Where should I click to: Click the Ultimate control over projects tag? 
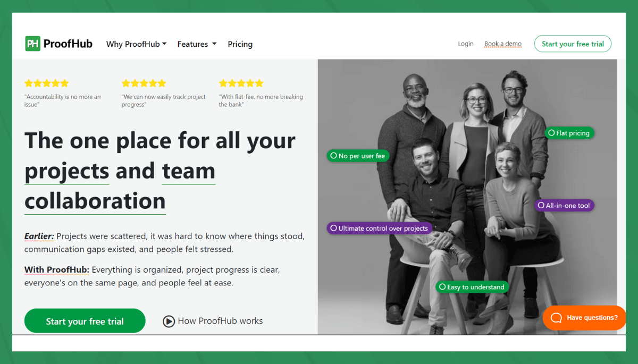pos(379,228)
